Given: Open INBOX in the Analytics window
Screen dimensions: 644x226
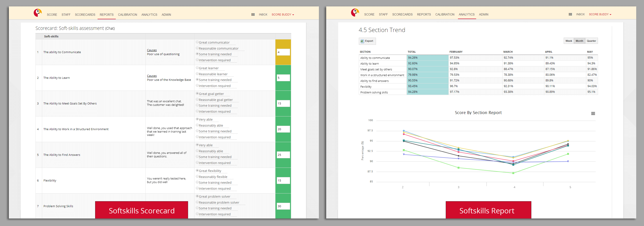Looking at the screenshot, I should 580,14.
